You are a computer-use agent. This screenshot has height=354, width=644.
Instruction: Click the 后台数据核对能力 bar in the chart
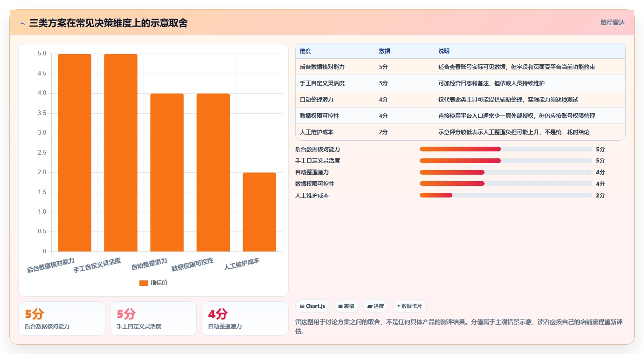pyautogui.click(x=74, y=153)
